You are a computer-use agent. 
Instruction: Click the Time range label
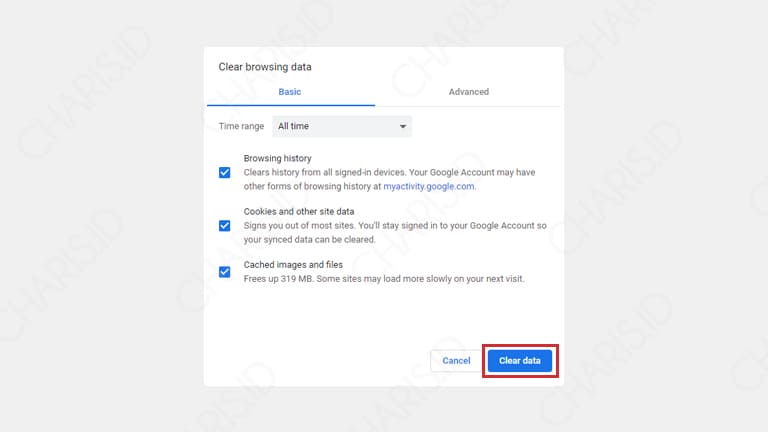(x=241, y=126)
